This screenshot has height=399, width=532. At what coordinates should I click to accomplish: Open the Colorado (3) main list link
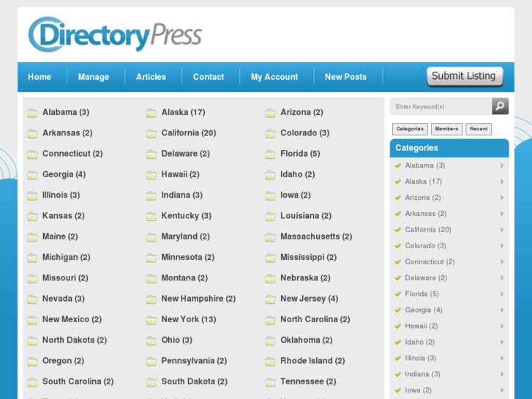tap(304, 133)
